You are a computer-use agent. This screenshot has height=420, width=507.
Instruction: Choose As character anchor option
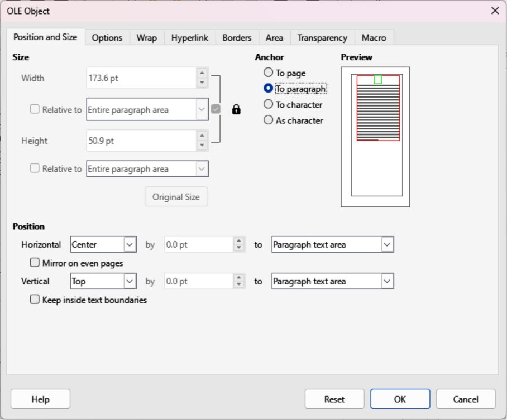tap(269, 120)
